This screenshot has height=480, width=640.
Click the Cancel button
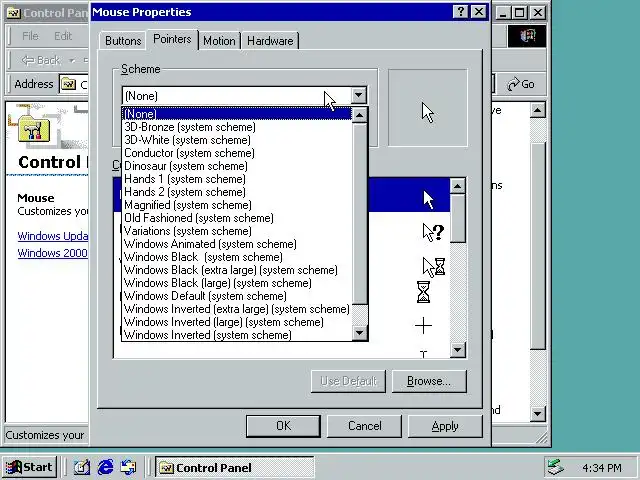364,426
